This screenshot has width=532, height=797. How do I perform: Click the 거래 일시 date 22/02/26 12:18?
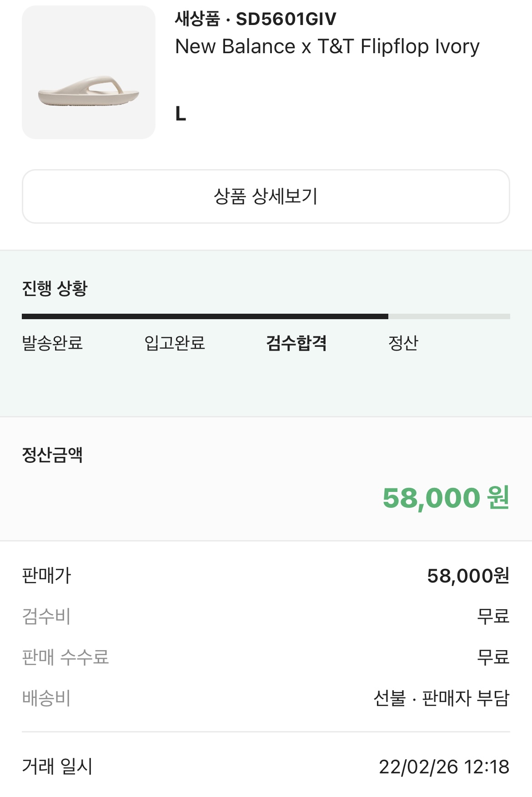(444, 767)
